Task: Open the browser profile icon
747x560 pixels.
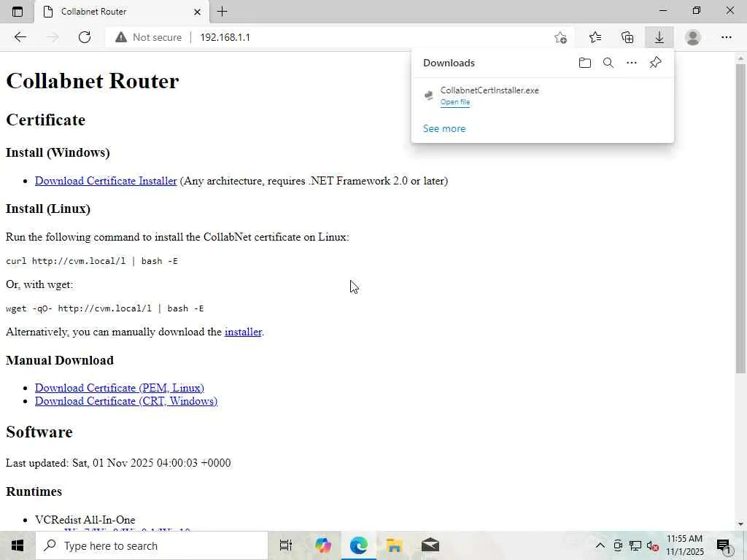Action: (693, 37)
